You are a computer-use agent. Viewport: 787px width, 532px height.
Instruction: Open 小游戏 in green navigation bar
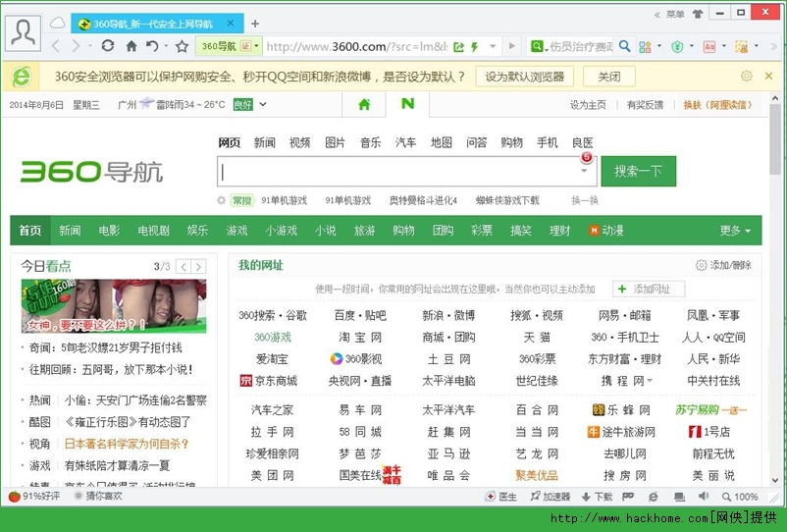pos(281,231)
